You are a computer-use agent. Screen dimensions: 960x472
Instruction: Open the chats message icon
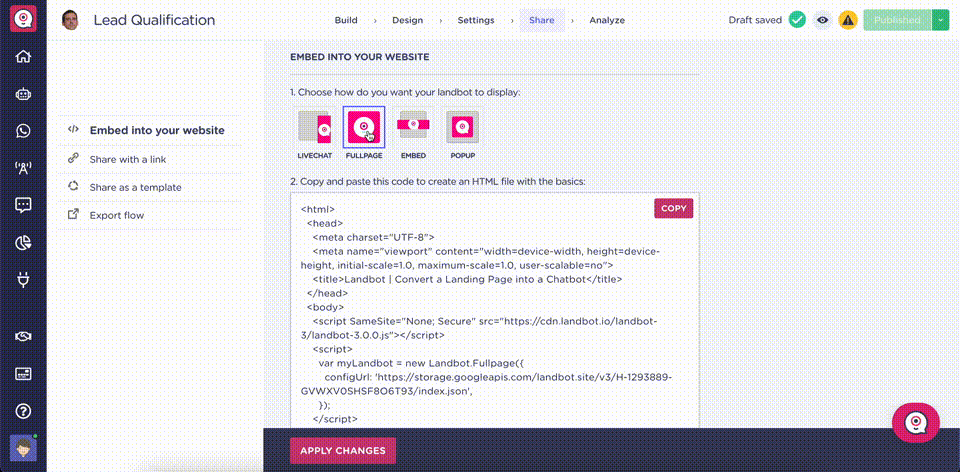[23, 205]
